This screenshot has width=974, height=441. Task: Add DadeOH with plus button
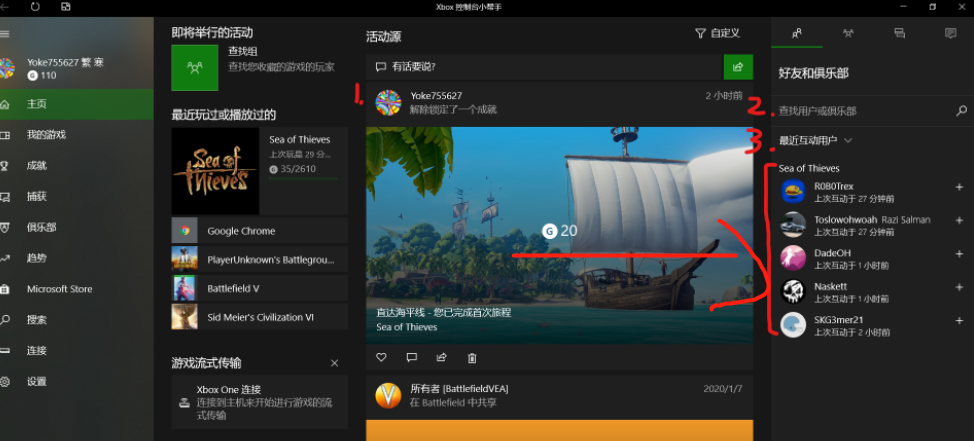coord(959,253)
